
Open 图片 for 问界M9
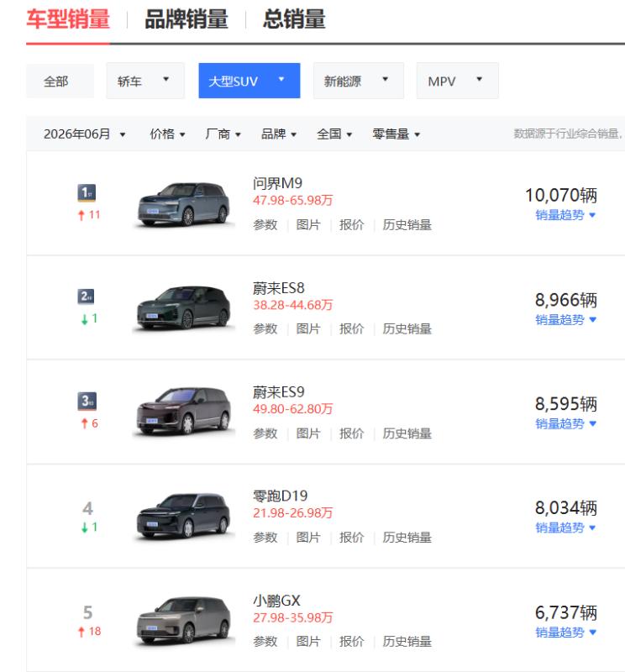308,224
